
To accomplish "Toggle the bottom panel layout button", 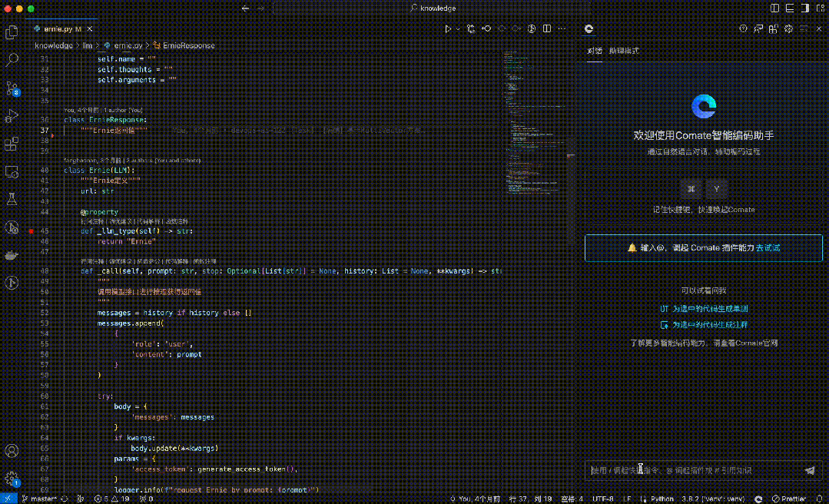I will pyautogui.click(x=788, y=8).
